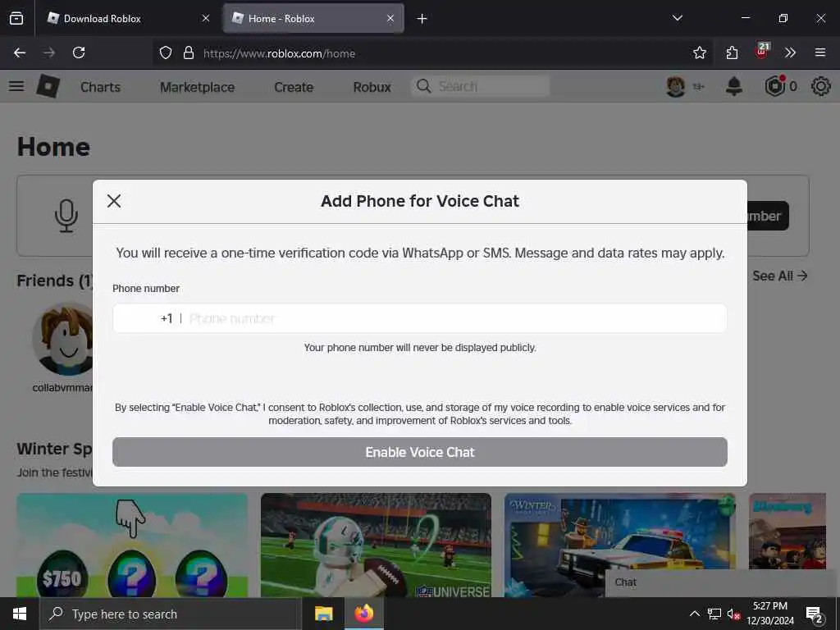Close the Download Roblox tab
The image size is (840, 630).
click(x=206, y=18)
